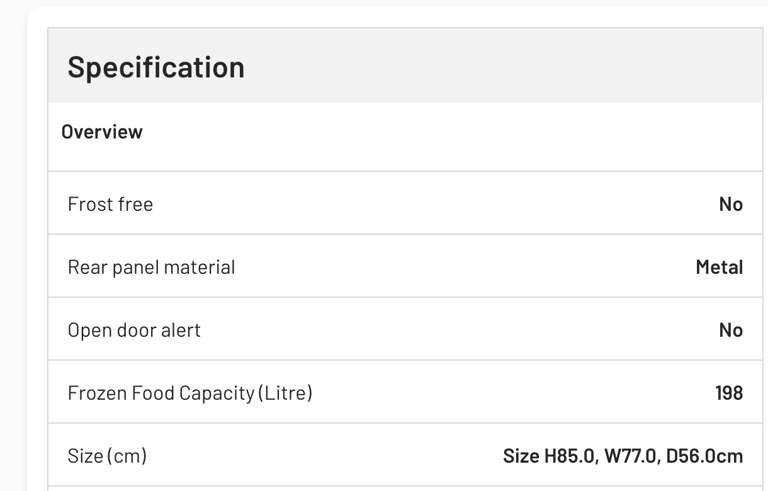Viewport: 768px width, 491px height.
Task: Click blank gap between Rear panel material and Metal
Action: tap(460, 267)
